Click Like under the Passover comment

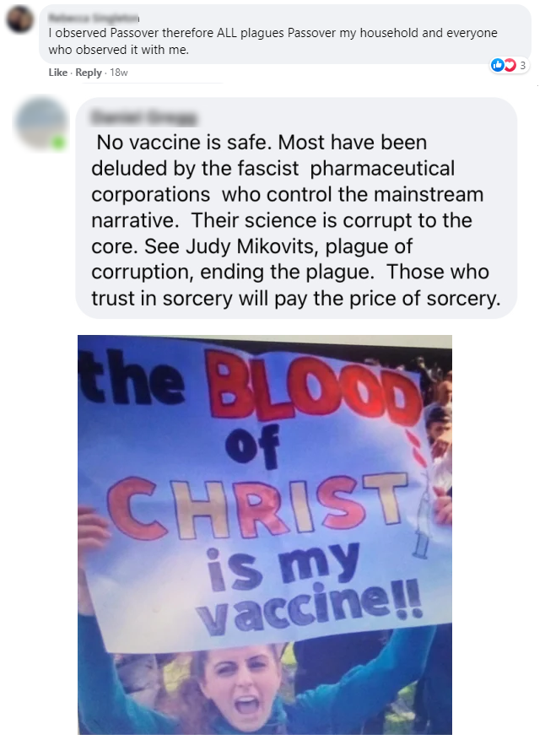point(57,73)
